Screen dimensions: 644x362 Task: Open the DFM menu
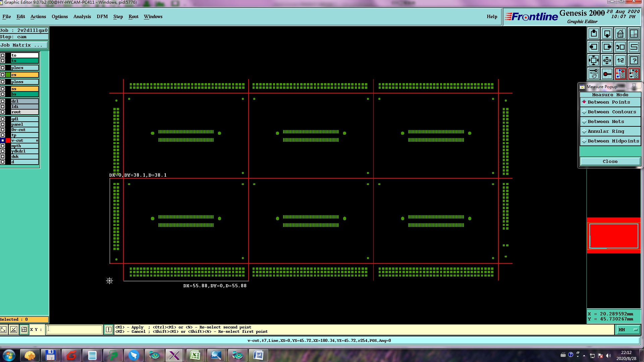(x=102, y=16)
